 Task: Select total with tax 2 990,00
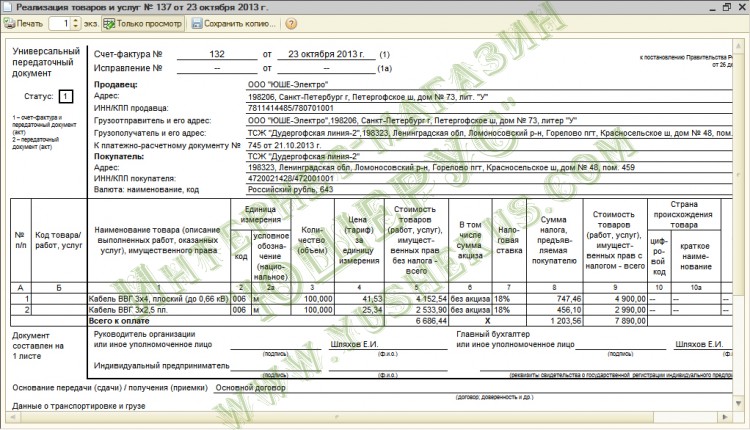615,310
